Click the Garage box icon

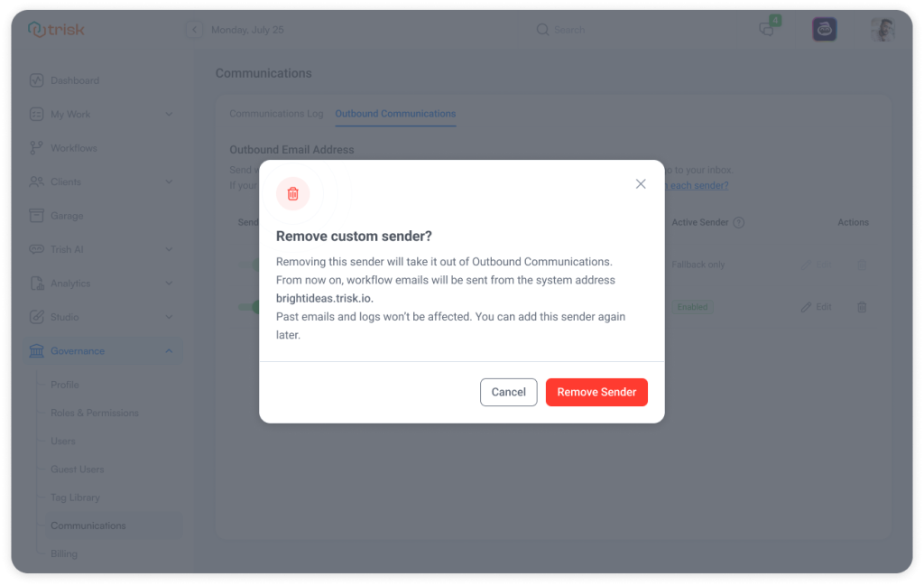coord(36,216)
